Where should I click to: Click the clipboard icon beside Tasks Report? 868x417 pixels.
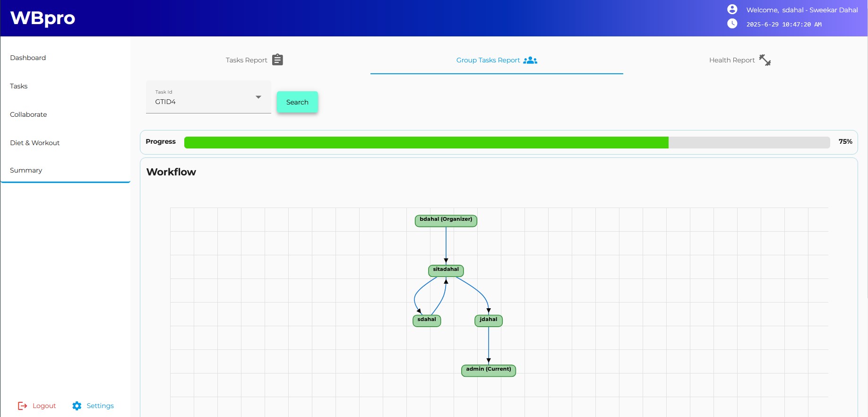click(277, 60)
